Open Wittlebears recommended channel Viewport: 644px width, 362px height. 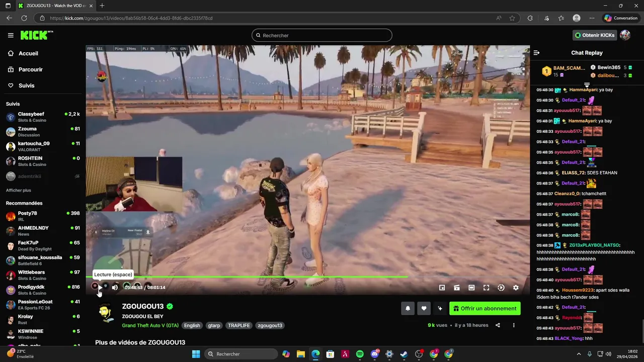[x=43, y=275]
